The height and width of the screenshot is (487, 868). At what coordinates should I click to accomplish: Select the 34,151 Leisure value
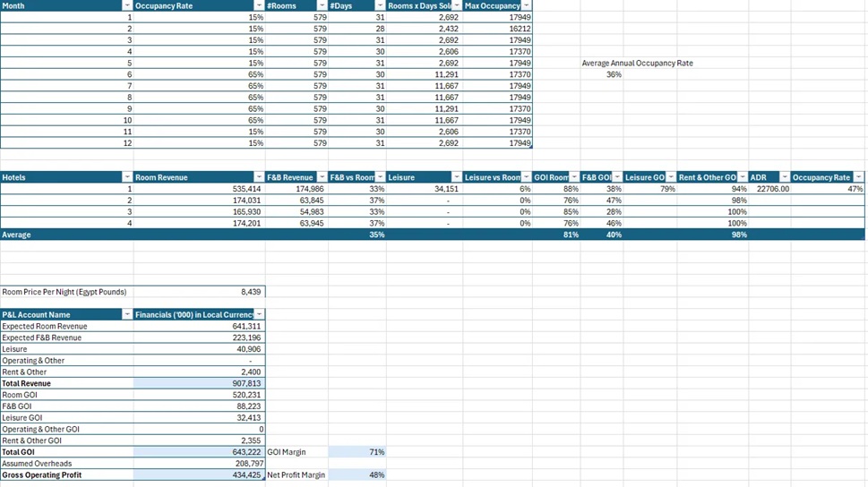424,189
